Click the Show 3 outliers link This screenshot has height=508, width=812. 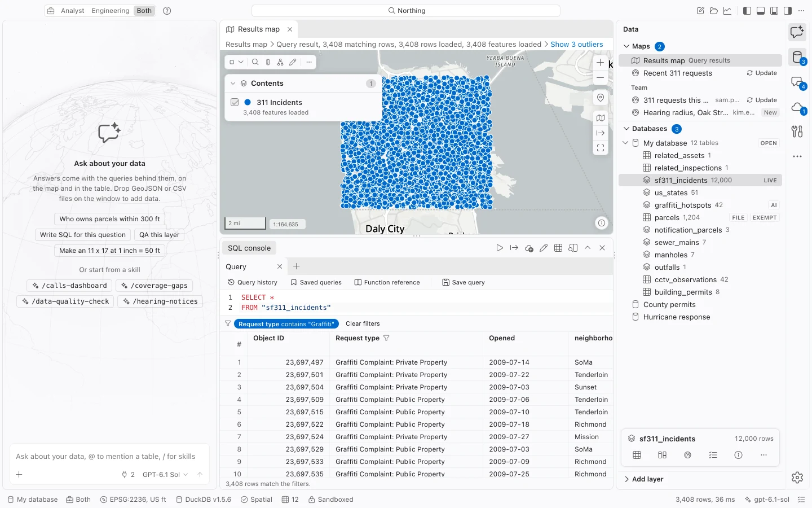coord(577,45)
